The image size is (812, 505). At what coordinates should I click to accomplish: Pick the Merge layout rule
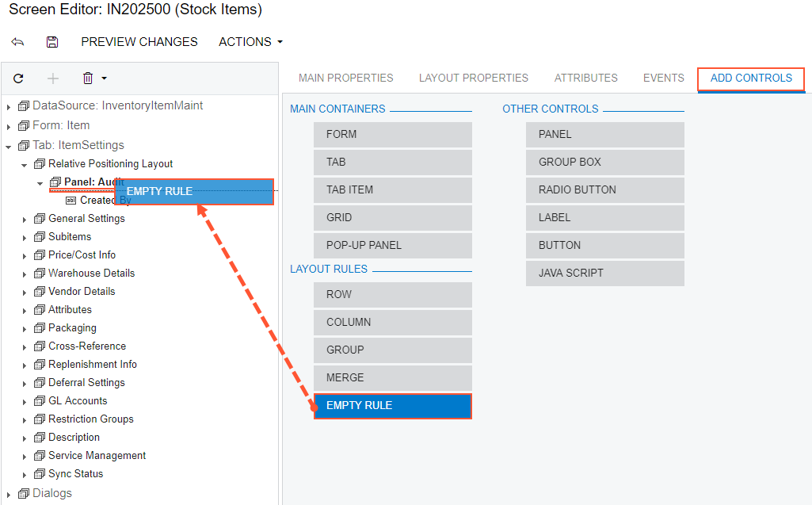pyautogui.click(x=392, y=377)
